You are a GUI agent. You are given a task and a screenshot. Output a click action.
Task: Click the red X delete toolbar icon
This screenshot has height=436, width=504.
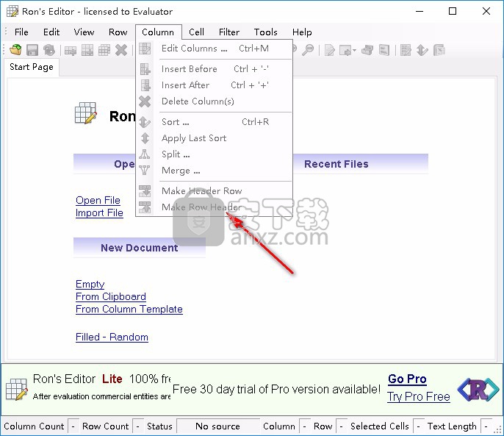point(121,50)
